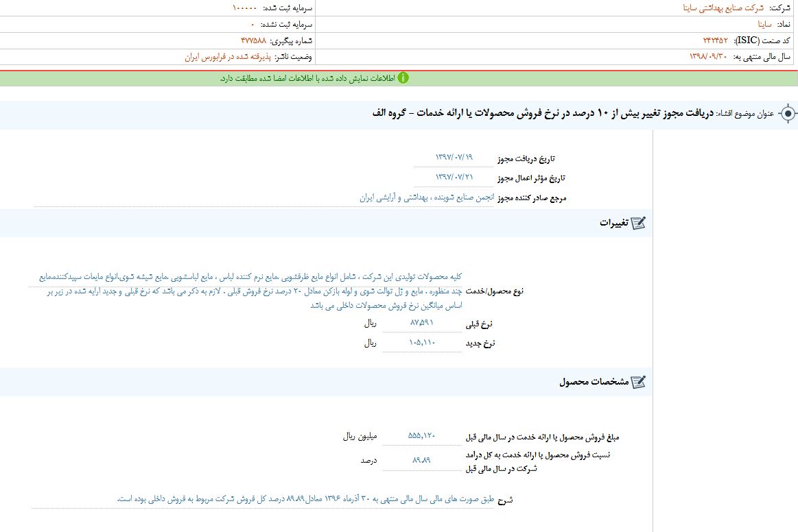Click the previous rate value ۸۷,۵۹۱
This screenshot has height=532, width=798.
tap(421, 322)
